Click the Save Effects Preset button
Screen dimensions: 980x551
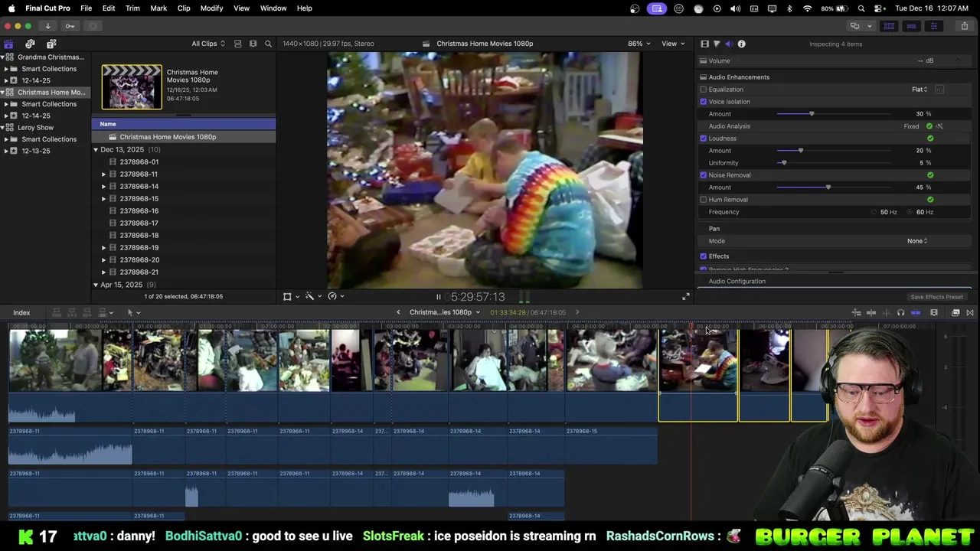(x=936, y=297)
